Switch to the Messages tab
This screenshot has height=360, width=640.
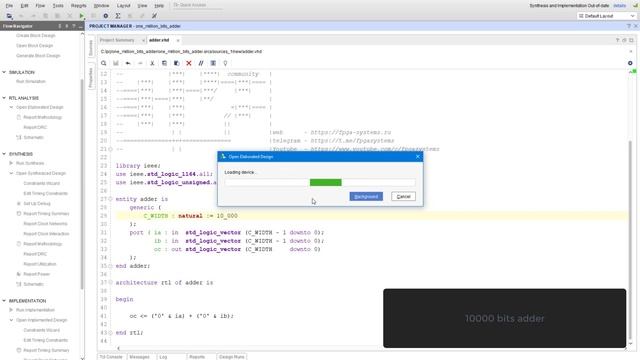coord(140,357)
